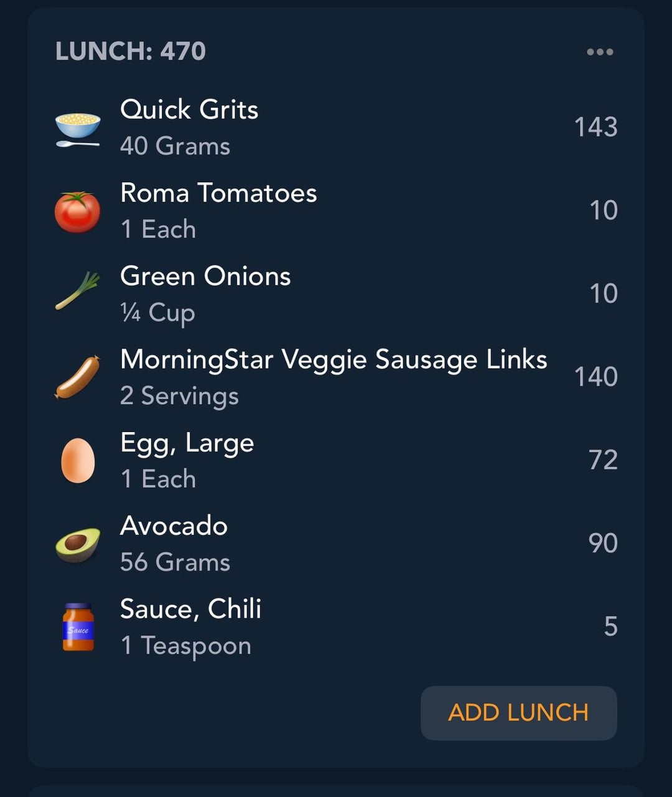Tap the LUNCH: 470 header

click(131, 51)
